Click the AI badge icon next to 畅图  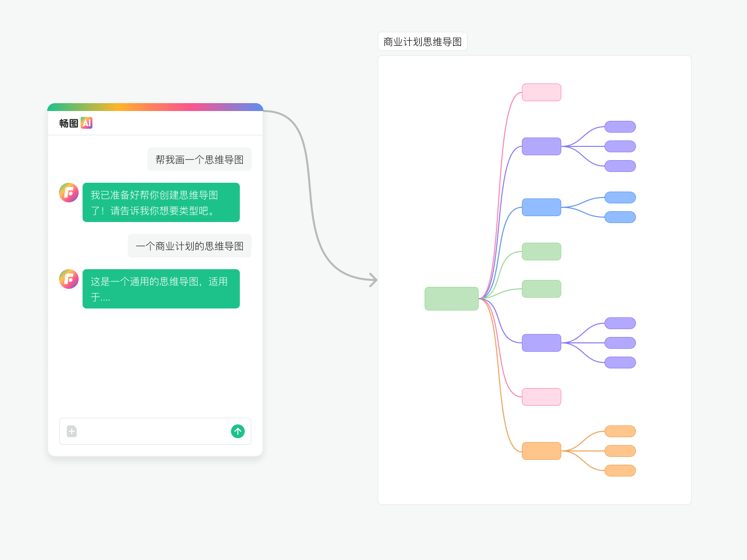click(86, 123)
